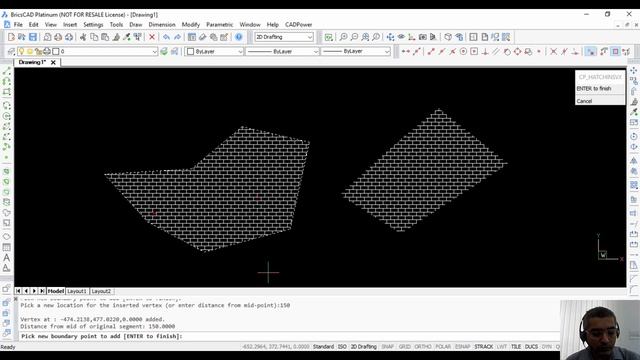Click Cancel in the prompt menu

tap(600, 101)
